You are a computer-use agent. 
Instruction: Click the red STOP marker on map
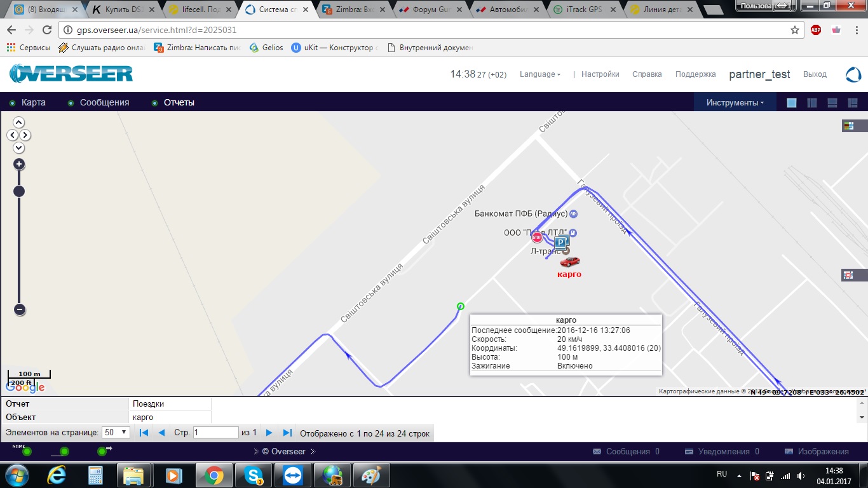[538, 238]
